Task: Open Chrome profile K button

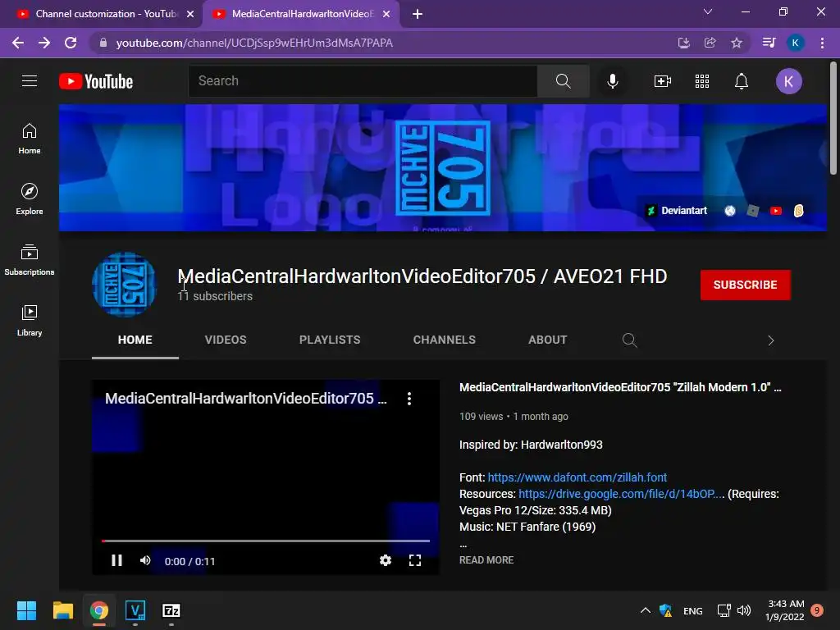Action: coord(795,43)
